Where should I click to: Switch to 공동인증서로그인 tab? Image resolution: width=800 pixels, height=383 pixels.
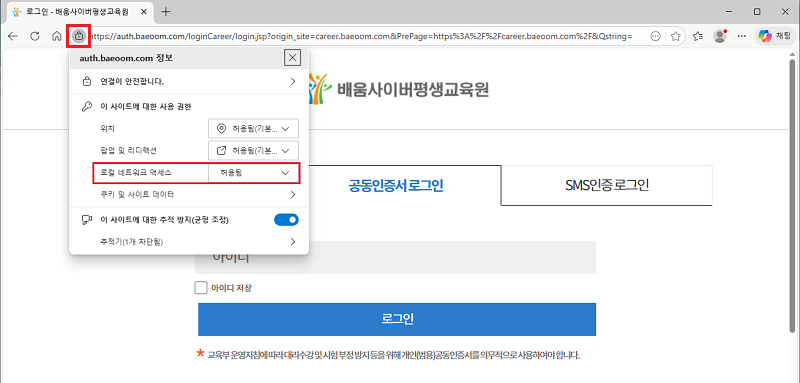(396, 186)
